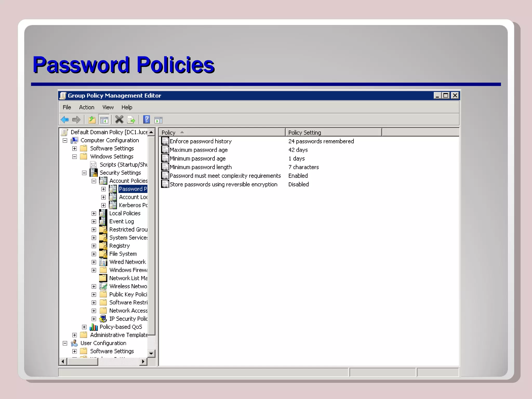Click the tree pane horizontal scrollbar thumb
The width and height of the screenshot is (532, 399).
point(83,361)
